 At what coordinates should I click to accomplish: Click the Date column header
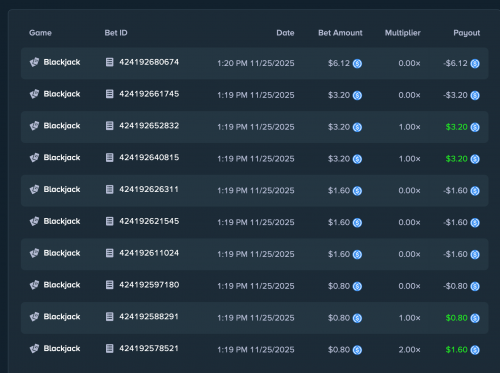(285, 33)
